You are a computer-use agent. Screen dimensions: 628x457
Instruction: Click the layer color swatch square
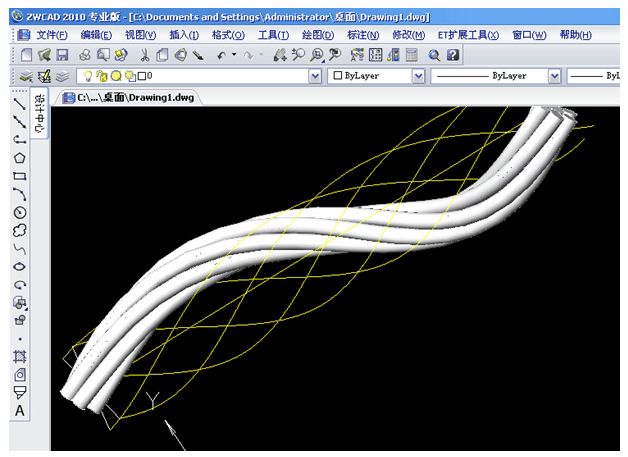141,76
